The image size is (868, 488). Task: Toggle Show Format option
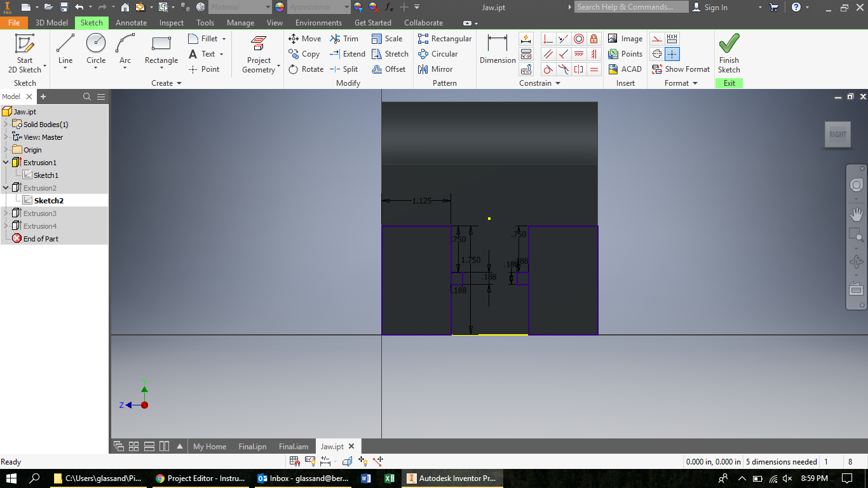(x=681, y=69)
